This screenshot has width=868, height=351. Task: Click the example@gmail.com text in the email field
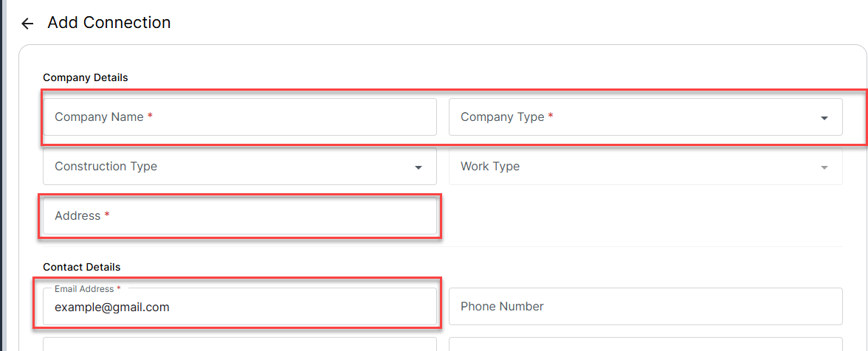tap(112, 307)
